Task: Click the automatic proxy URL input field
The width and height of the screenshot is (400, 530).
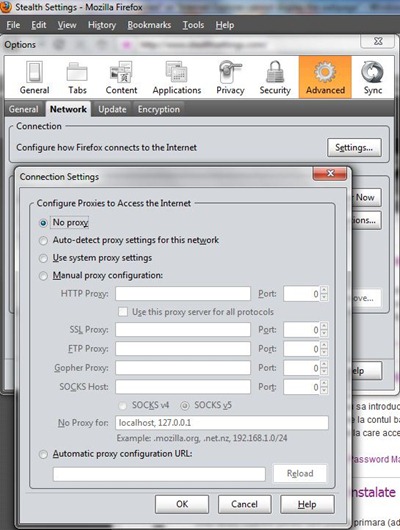Action: pyautogui.click(x=159, y=474)
